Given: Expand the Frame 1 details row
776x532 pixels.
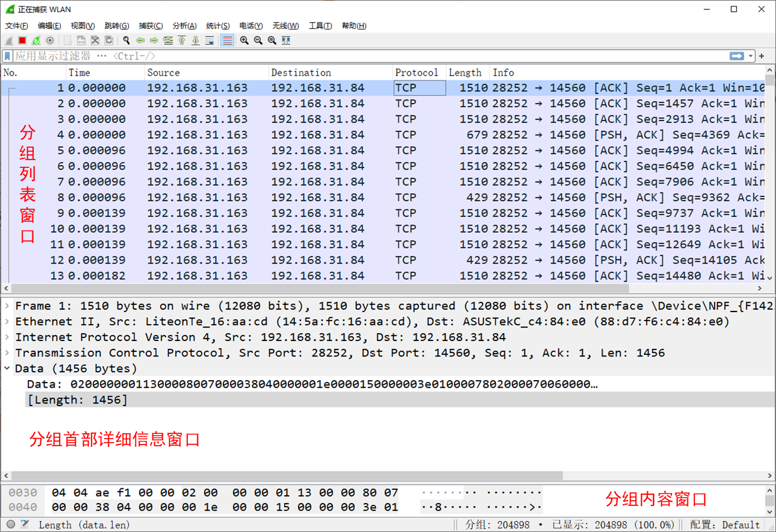Looking at the screenshot, I should point(7,306).
